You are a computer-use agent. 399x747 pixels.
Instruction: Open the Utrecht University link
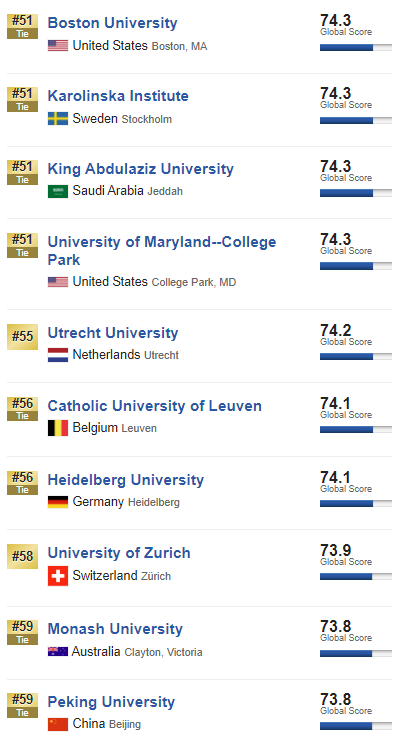click(x=113, y=333)
